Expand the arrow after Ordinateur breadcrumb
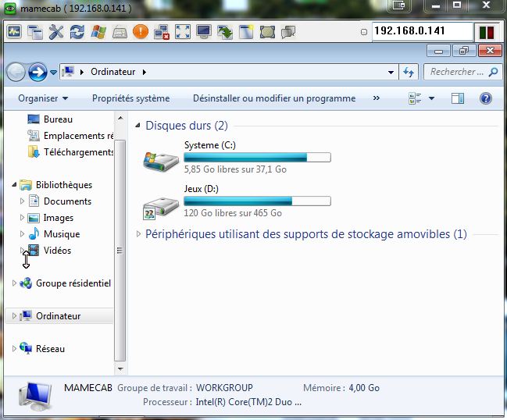507x420 pixels. (x=145, y=72)
